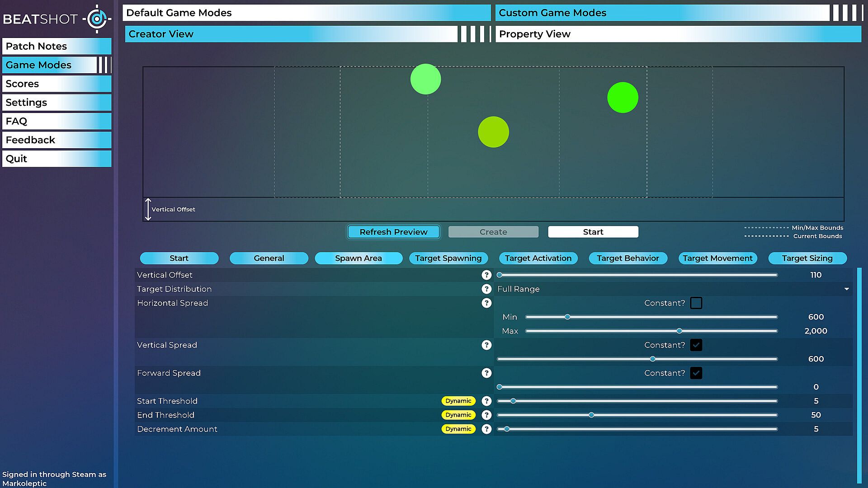Viewport: 868px width, 488px height.
Task: Click the Start Threshold help icon
Action: 486,401
